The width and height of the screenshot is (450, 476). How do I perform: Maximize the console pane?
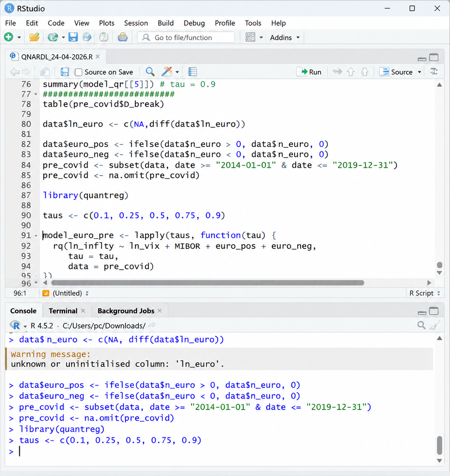tap(434, 311)
